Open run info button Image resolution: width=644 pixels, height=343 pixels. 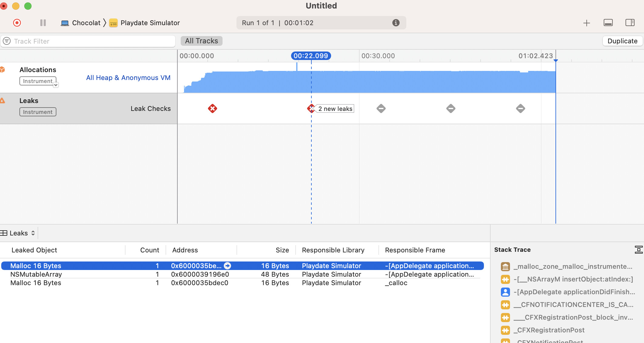[396, 23]
